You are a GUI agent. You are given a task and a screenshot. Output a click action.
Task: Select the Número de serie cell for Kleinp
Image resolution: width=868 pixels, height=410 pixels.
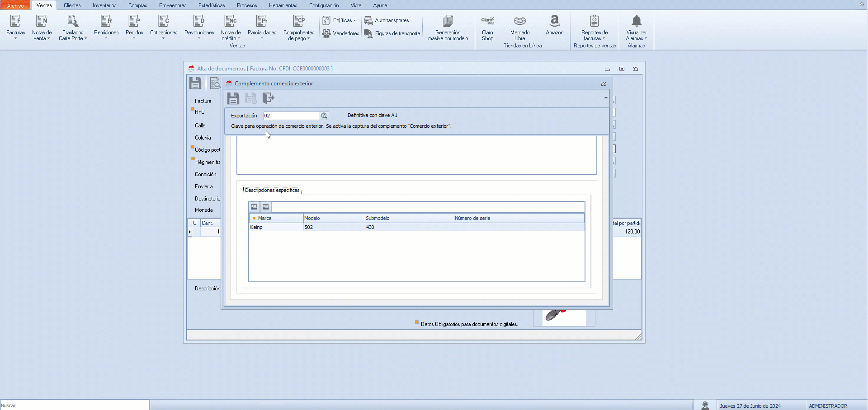click(519, 227)
